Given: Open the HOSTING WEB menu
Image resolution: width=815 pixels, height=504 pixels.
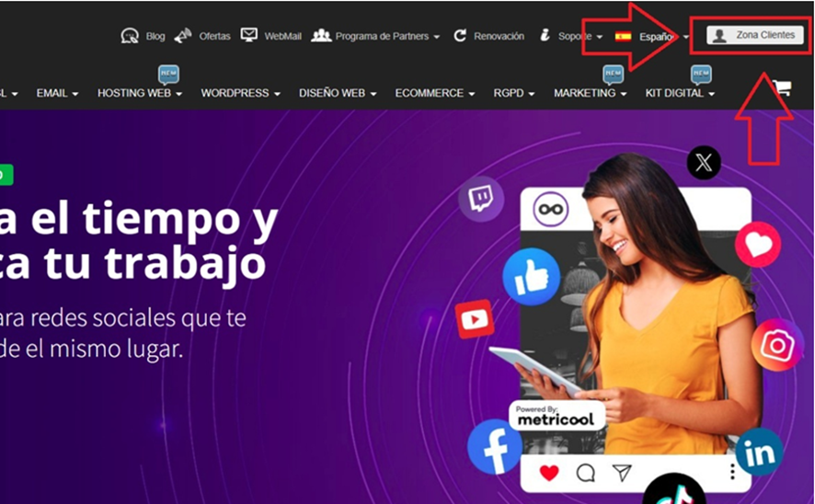Looking at the screenshot, I should [x=140, y=93].
